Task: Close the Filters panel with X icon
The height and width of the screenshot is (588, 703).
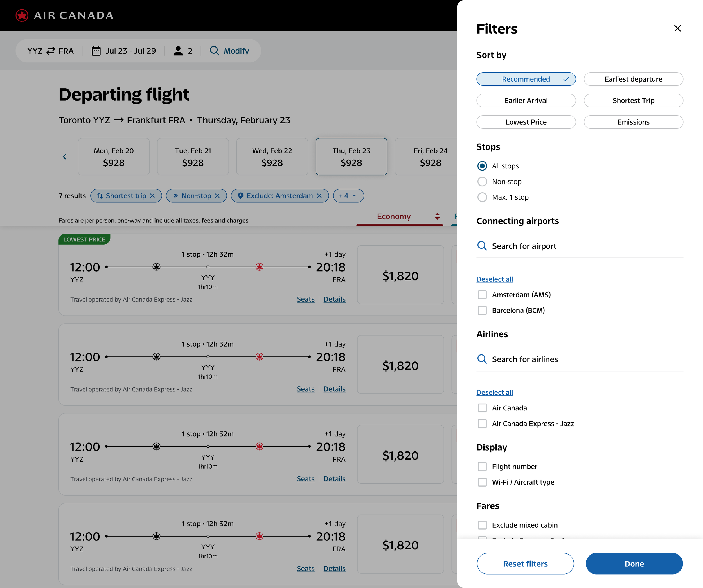Action: 677,28
